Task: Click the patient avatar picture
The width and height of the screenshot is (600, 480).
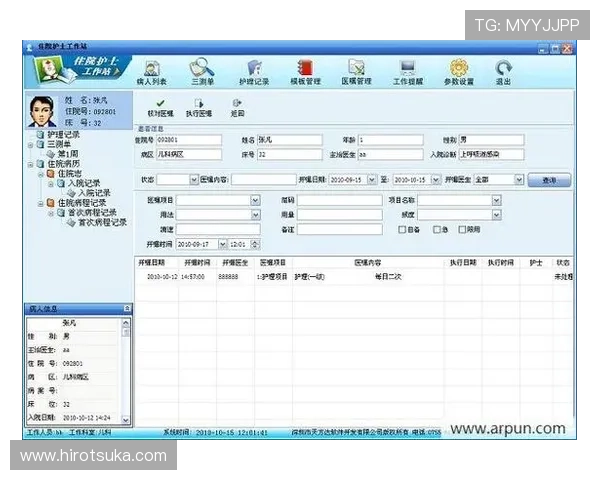Action: pyautogui.click(x=42, y=111)
